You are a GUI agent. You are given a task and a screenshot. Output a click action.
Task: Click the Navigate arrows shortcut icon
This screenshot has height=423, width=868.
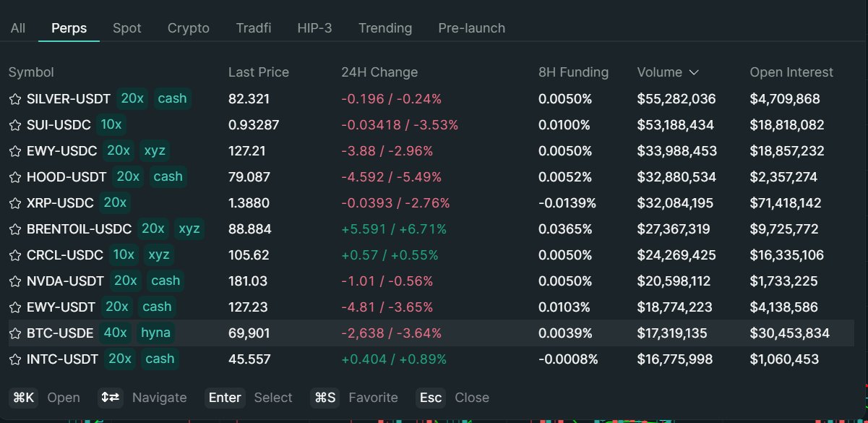click(x=111, y=398)
